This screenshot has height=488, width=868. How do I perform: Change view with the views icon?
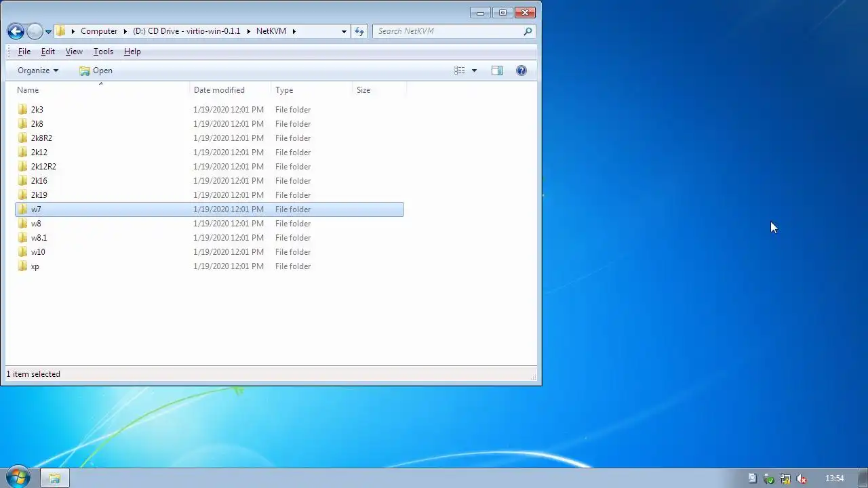click(x=459, y=70)
